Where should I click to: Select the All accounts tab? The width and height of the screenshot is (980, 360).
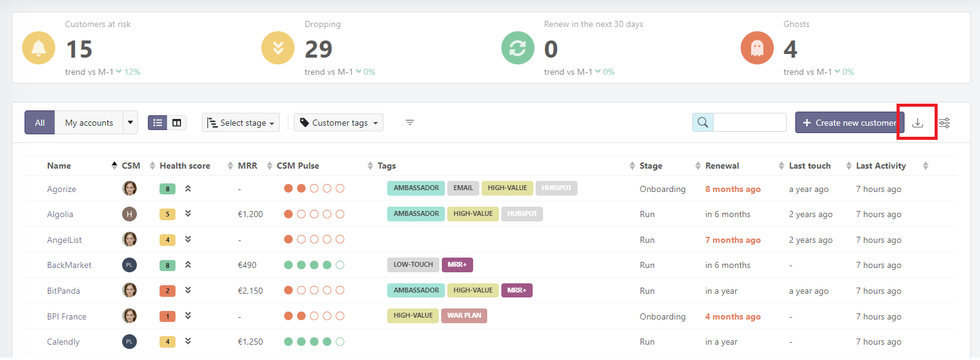pos(40,123)
